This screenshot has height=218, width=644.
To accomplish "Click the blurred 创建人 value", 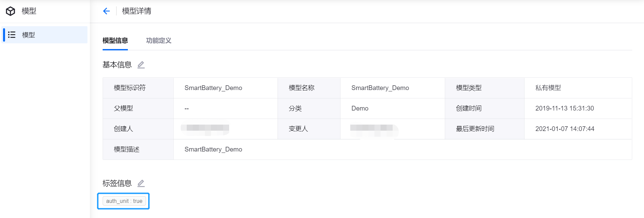I will tap(205, 128).
